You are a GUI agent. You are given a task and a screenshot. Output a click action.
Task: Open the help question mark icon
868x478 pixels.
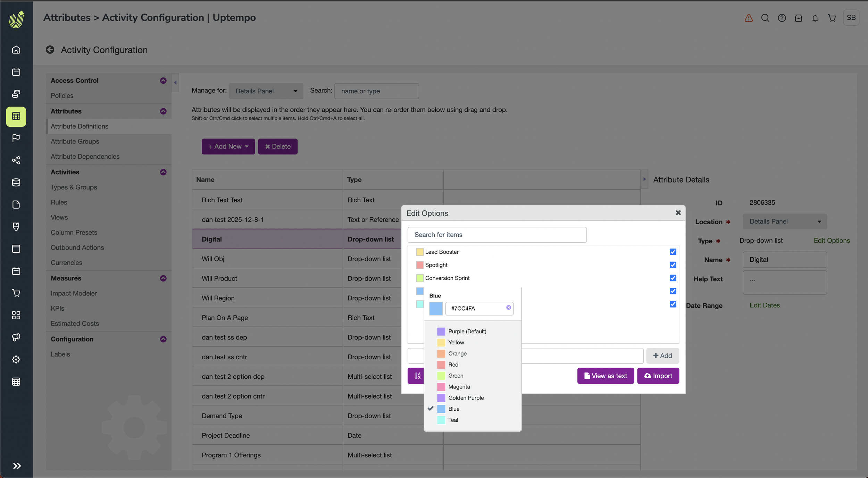point(782,18)
